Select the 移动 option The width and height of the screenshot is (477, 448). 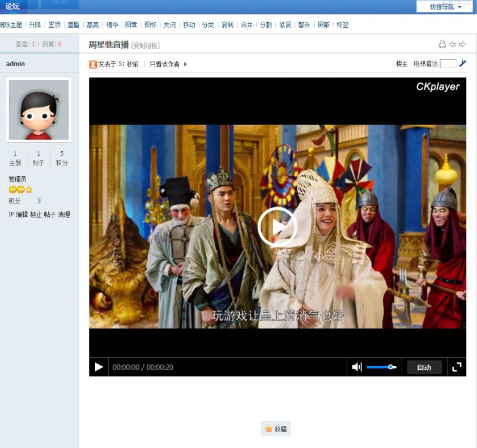pos(189,24)
